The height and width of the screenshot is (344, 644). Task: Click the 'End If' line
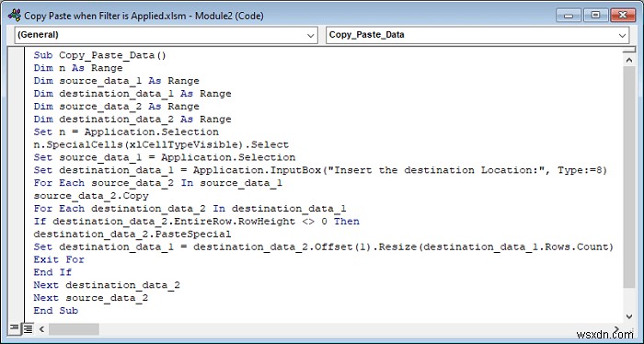52,271
